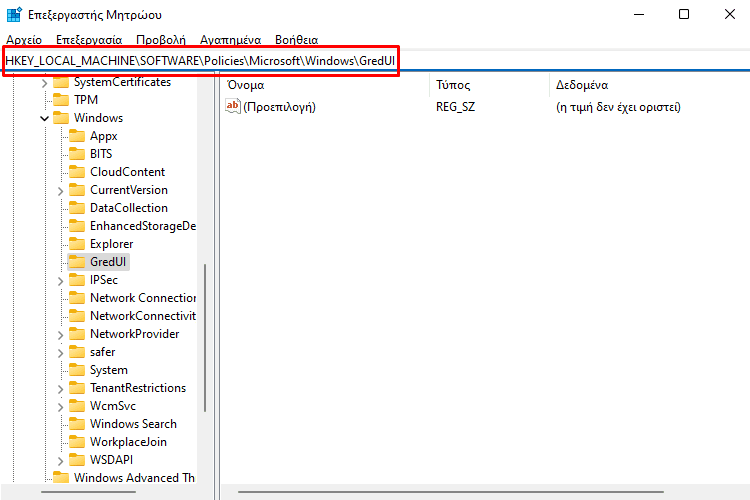
Task: Select the GredUI key label
Action: (x=108, y=262)
